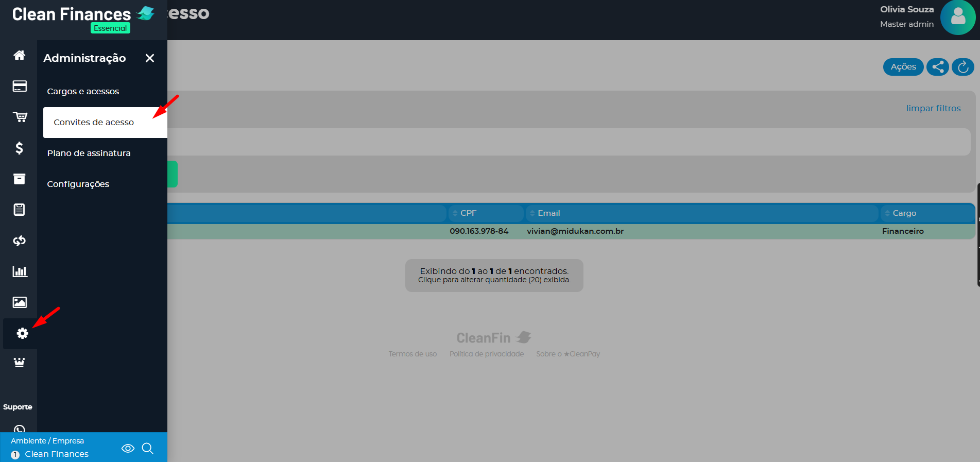
Task: Click the bar chart reports icon
Action: [x=20, y=271]
